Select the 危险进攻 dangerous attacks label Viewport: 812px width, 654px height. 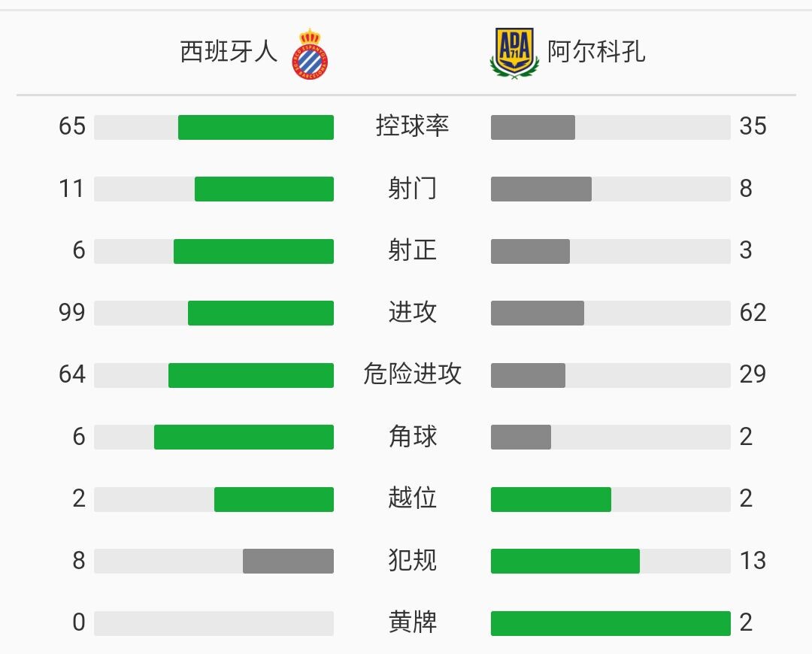[412, 374]
